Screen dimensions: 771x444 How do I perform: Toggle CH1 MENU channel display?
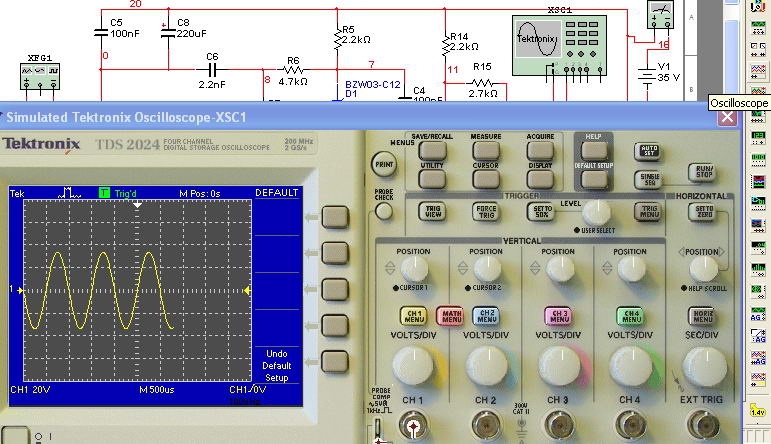pyautogui.click(x=414, y=316)
